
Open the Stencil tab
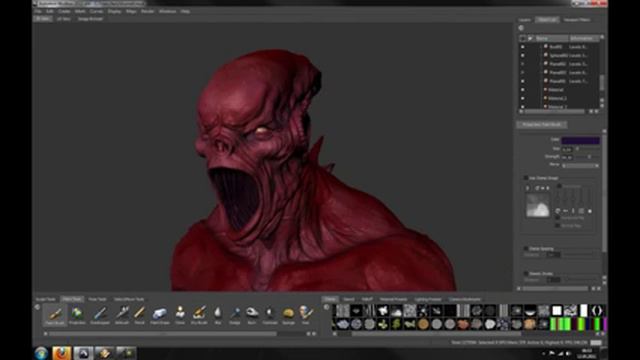point(349,299)
